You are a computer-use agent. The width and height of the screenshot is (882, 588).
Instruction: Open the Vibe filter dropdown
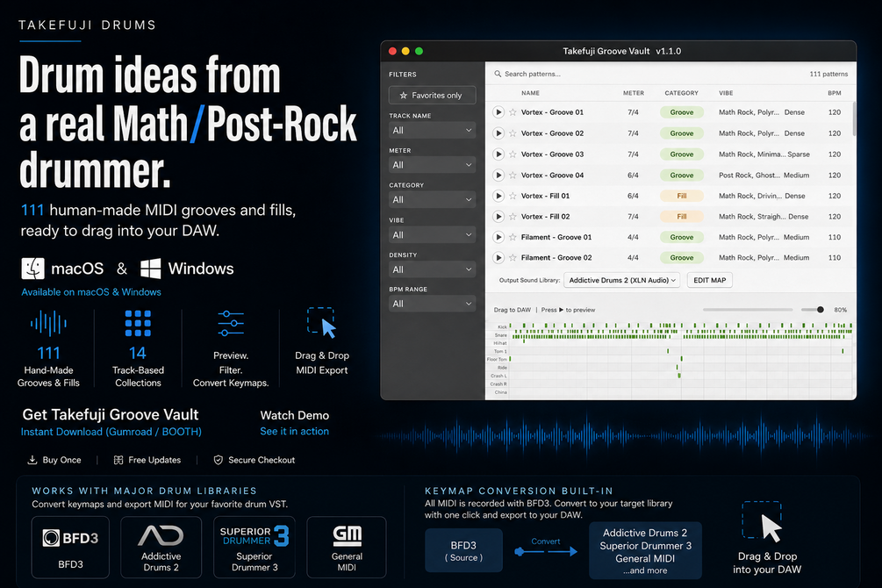[432, 234]
